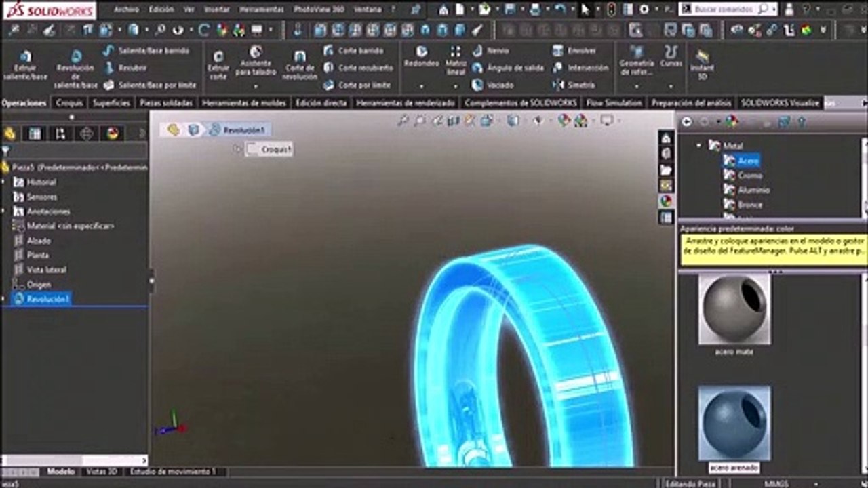The image size is (868, 488).
Task: Open the Geometría de referencia dropdown arrow
Action: pyautogui.click(x=637, y=86)
